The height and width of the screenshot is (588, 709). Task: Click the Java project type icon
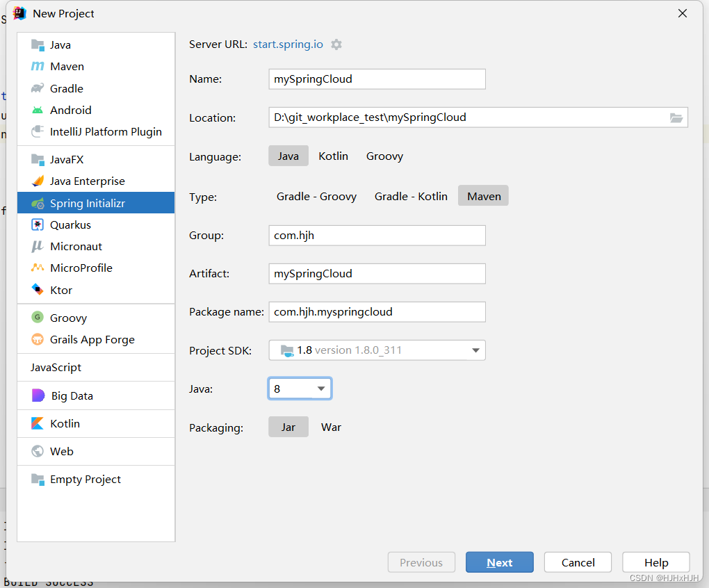(38, 44)
